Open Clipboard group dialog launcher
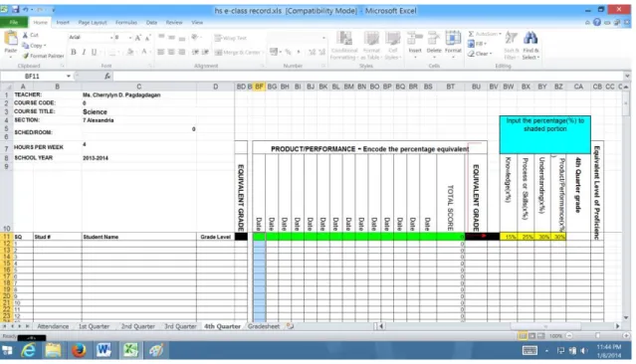The height and width of the screenshot is (364, 636). pos(62,66)
